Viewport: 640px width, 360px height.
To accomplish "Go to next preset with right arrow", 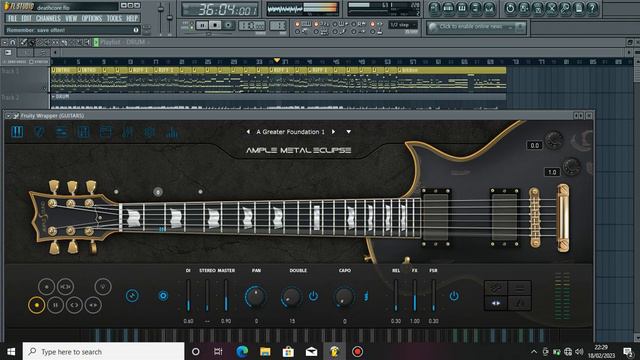I will pos(333,132).
